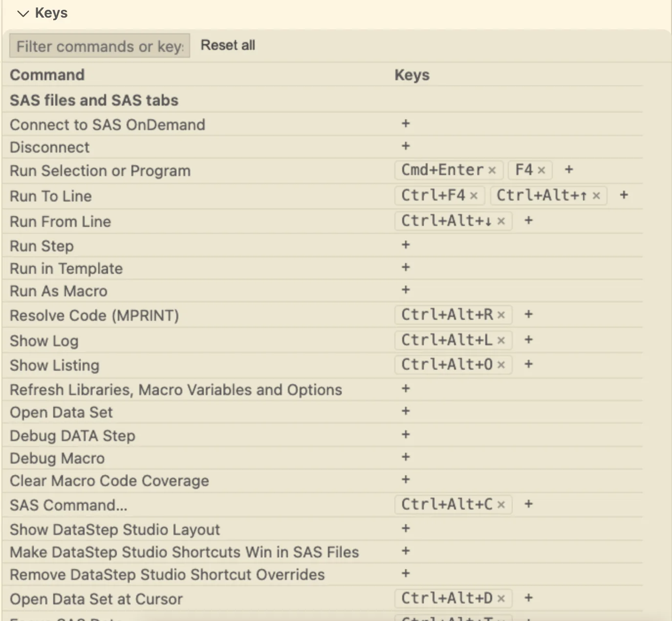
Task: Remove the Ctrl+Alt+O shortcut
Action: [501, 365]
